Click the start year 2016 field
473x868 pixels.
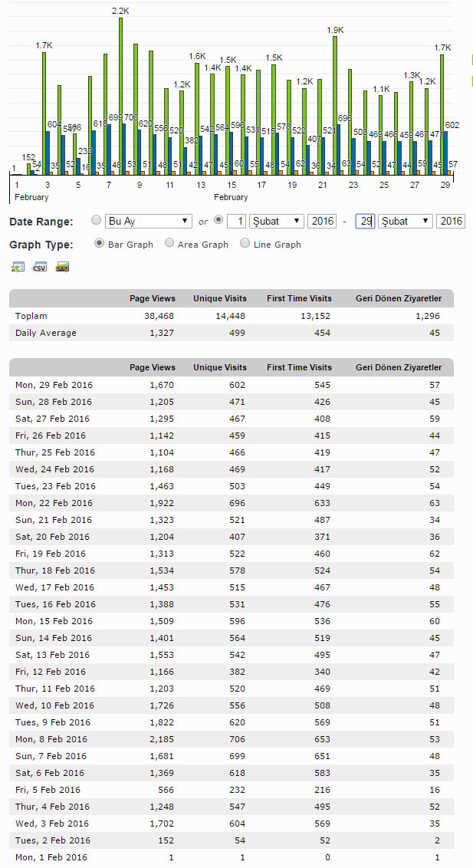(x=322, y=221)
